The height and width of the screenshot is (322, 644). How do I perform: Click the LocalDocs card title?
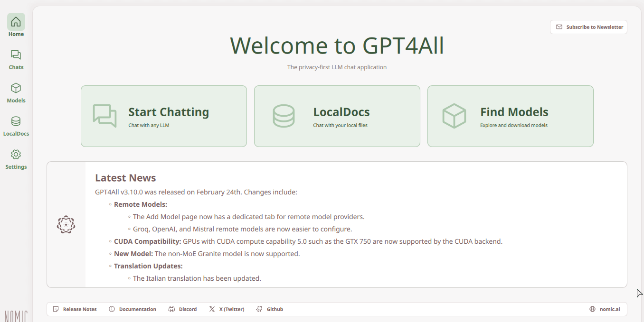pyautogui.click(x=341, y=112)
